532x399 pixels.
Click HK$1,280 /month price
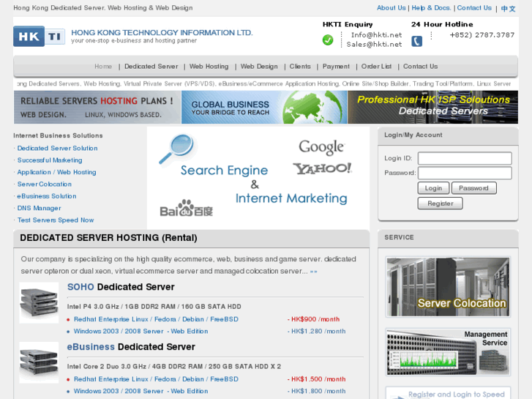coord(318,331)
